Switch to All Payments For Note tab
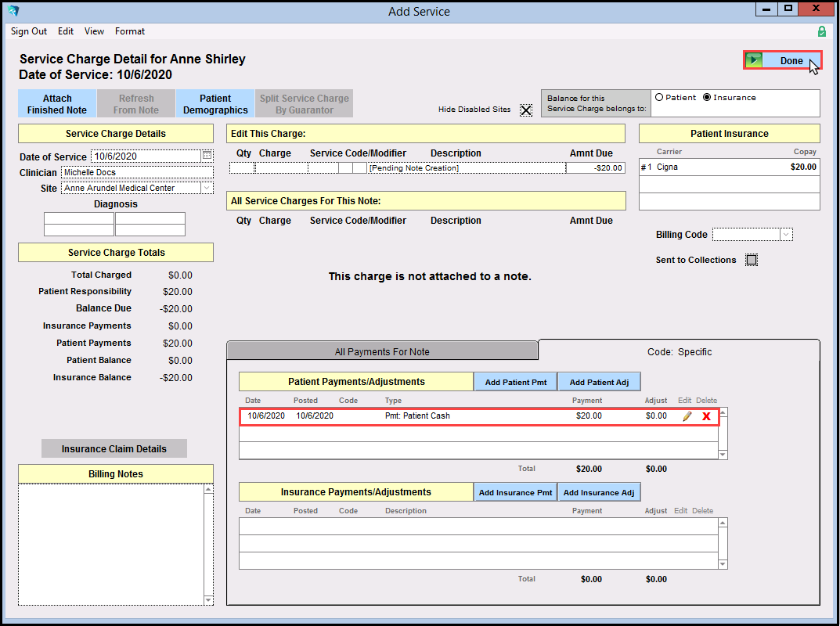The image size is (840, 626). (x=382, y=351)
